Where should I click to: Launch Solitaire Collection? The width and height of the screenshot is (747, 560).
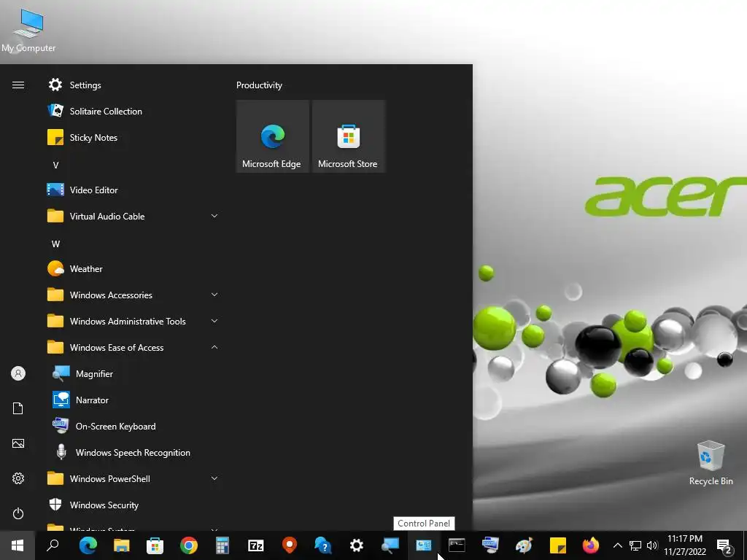click(133, 112)
